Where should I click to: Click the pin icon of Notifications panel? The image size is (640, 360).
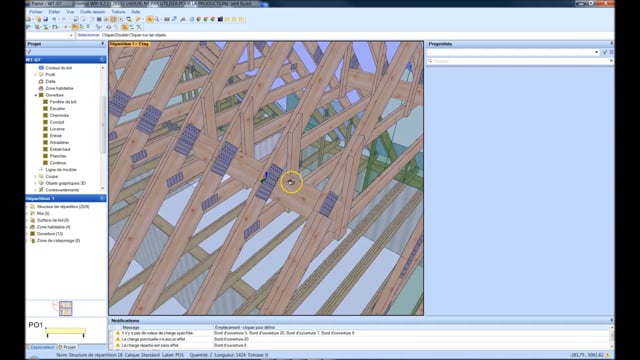[x=611, y=320]
